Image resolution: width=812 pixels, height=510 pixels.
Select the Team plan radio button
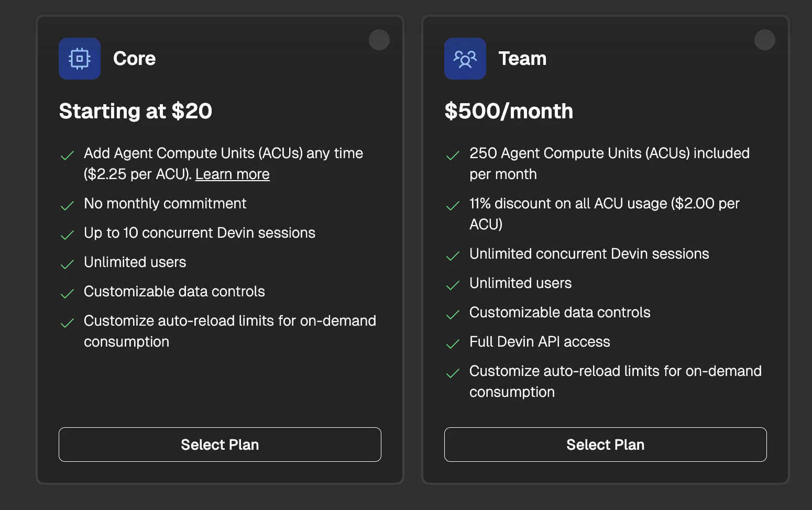point(765,40)
